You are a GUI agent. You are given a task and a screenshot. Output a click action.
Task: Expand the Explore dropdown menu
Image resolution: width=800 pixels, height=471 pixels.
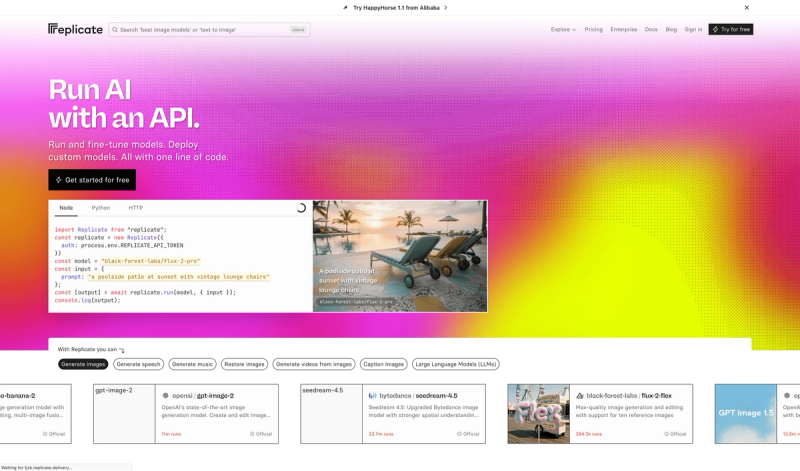[x=563, y=30]
